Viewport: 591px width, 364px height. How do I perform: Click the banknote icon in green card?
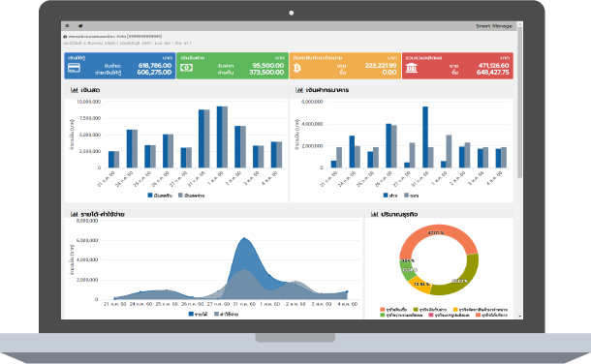pyautogui.click(x=186, y=68)
